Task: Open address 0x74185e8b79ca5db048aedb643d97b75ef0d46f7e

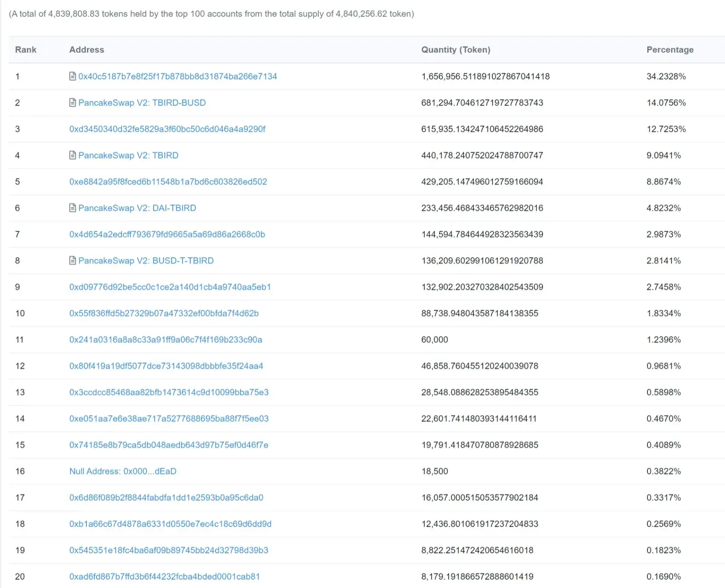Action: (169, 445)
